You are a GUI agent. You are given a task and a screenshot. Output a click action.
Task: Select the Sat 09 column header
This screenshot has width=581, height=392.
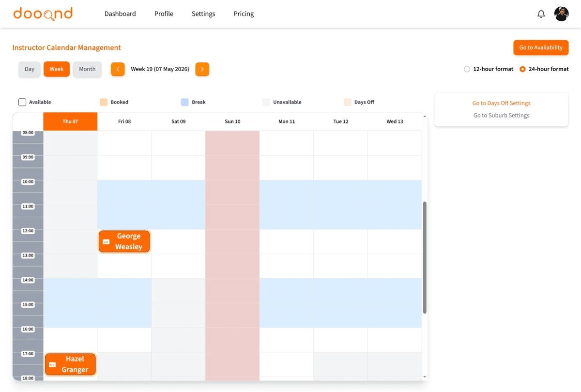coord(179,121)
